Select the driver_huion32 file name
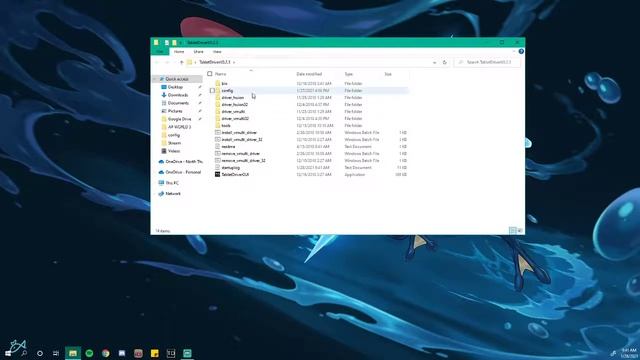Image resolution: width=640 pixels, height=360 pixels. [235, 104]
